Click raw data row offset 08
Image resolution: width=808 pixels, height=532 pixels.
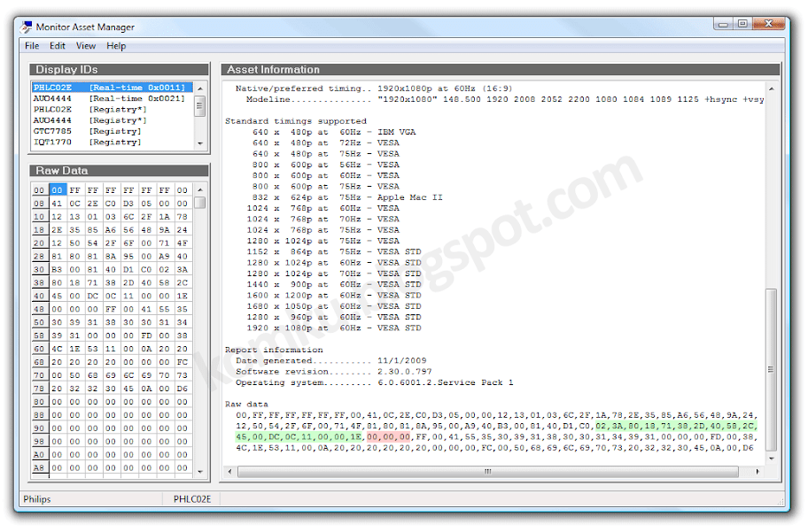(x=39, y=204)
